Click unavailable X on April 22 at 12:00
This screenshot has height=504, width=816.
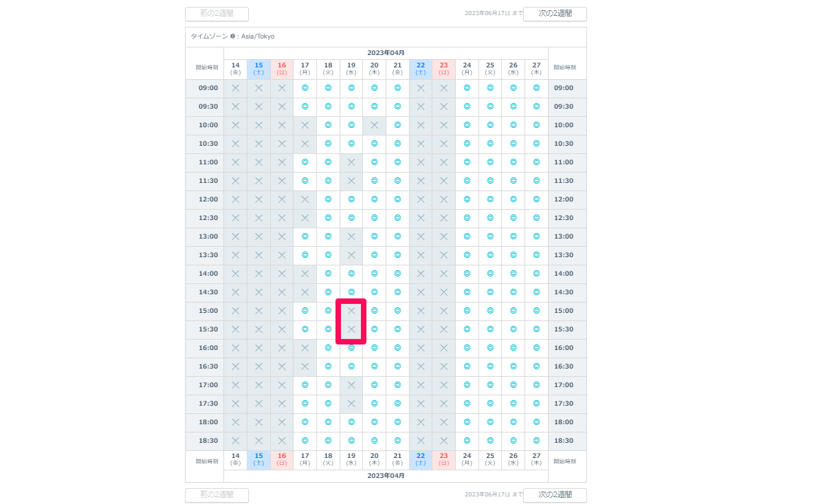(421, 199)
